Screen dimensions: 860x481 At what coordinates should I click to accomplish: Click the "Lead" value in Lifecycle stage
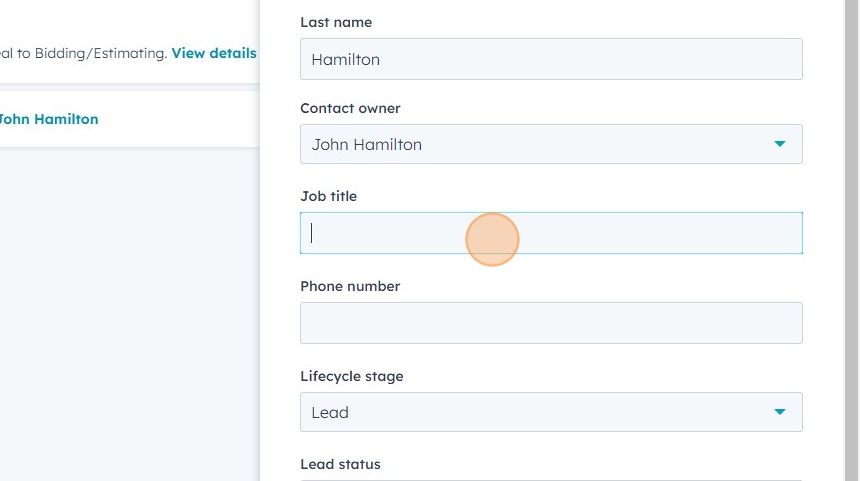pyautogui.click(x=330, y=412)
